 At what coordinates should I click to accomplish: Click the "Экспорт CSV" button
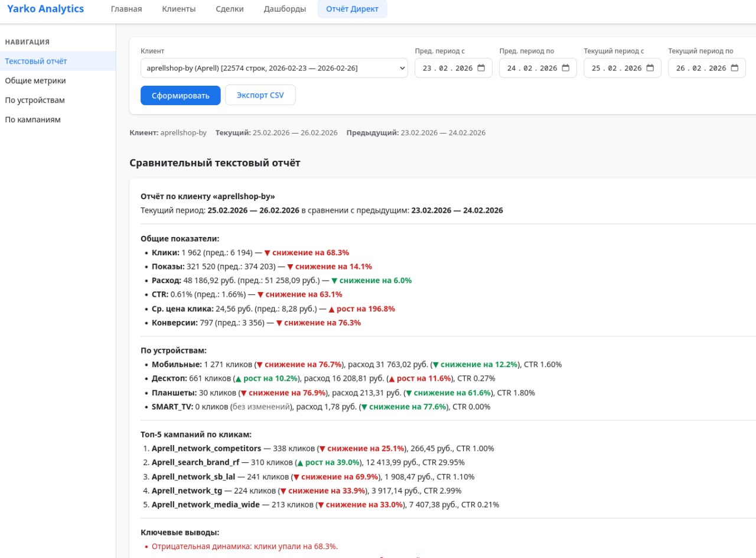[260, 95]
